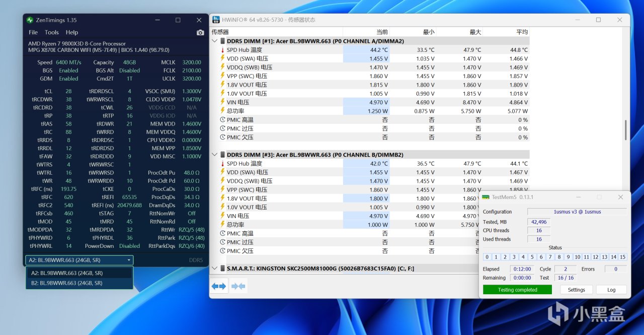Viewport: 644px width, 335px height.
Task: Click the TestMem5 memory chip title icon
Action: (485, 197)
